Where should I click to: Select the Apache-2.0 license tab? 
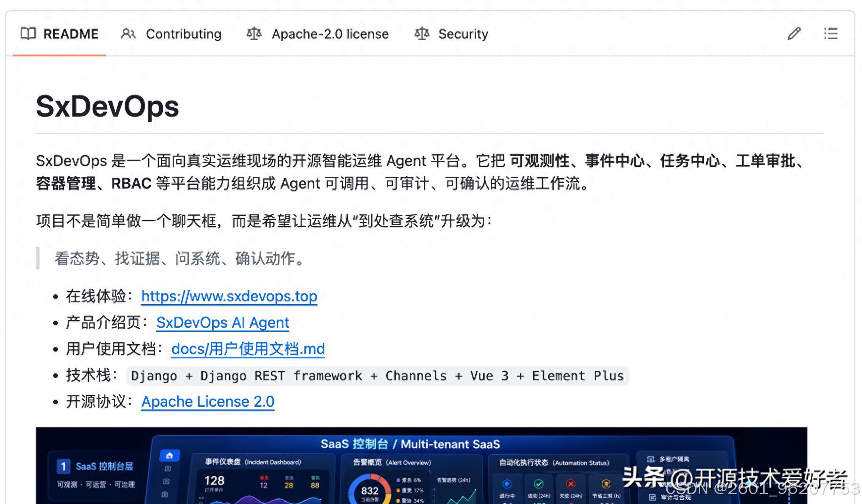[x=318, y=34]
